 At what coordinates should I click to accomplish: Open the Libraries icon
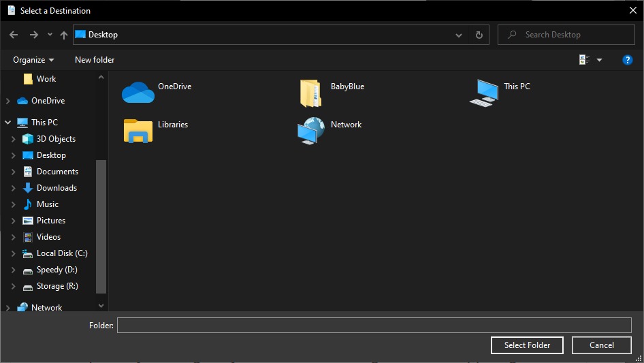138,131
